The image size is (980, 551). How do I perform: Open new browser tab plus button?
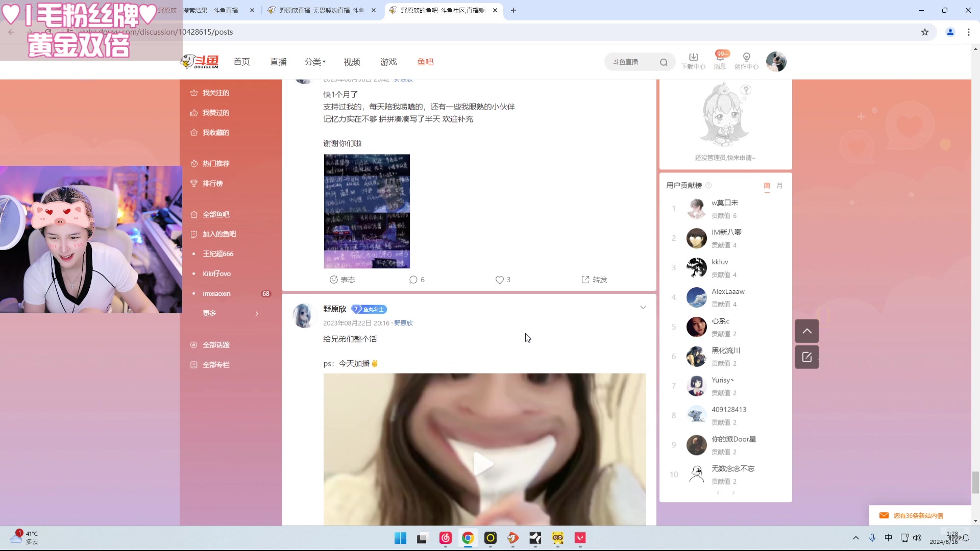click(513, 10)
